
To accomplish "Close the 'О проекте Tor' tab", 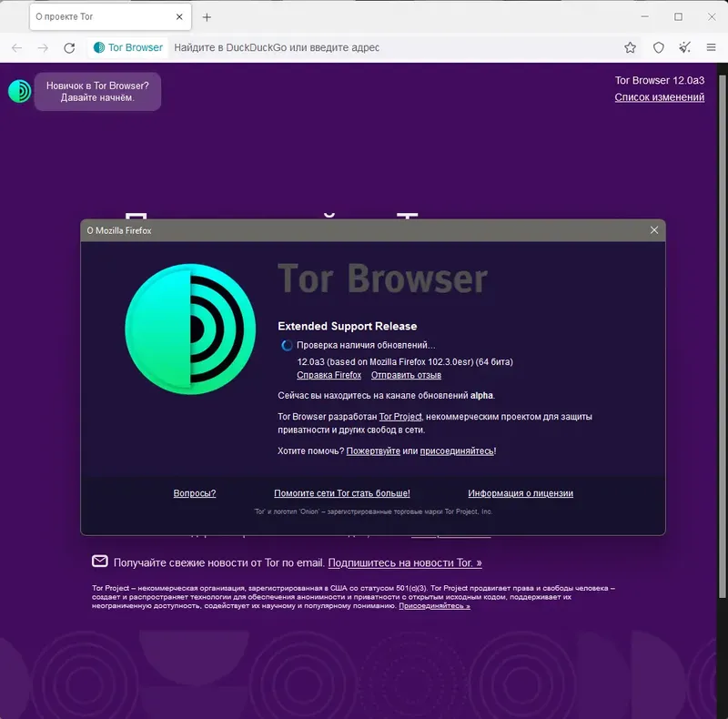I will (x=179, y=16).
